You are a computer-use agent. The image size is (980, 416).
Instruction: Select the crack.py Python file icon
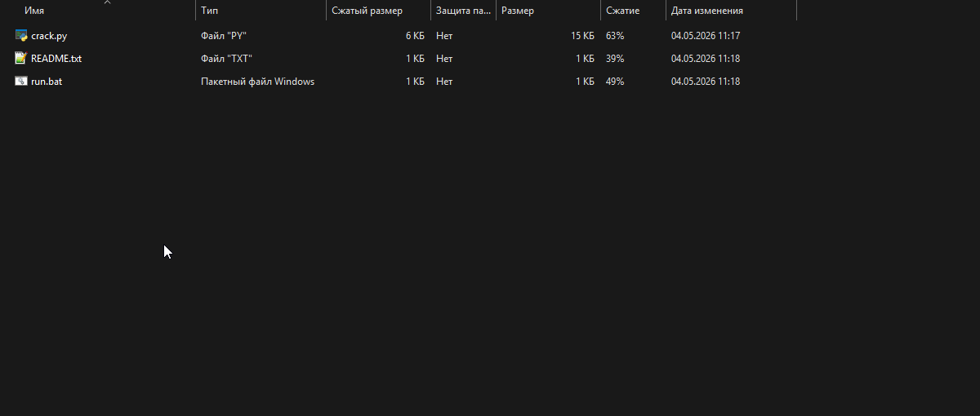[21, 36]
